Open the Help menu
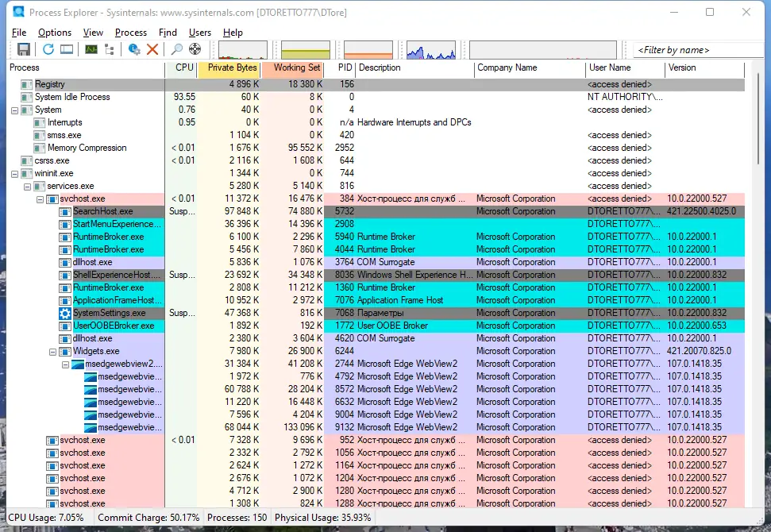The width and height of the screenshot is (771, 532). pyautogui.click(x=233, y=33)
